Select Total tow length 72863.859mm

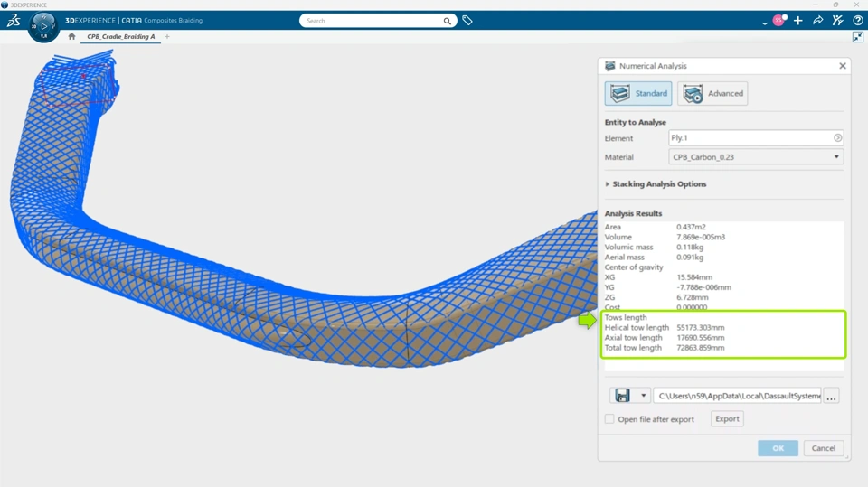pos(700,348)
